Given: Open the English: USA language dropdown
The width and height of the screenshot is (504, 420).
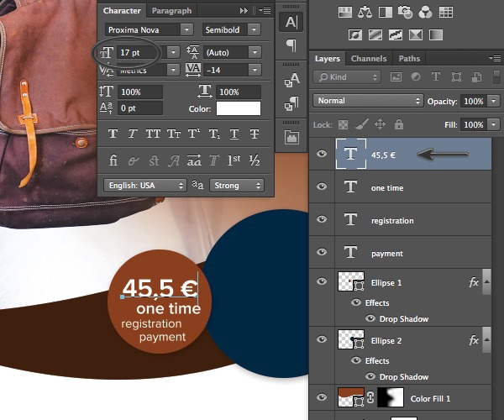Looking at the screenshot, I should (145, 186).
